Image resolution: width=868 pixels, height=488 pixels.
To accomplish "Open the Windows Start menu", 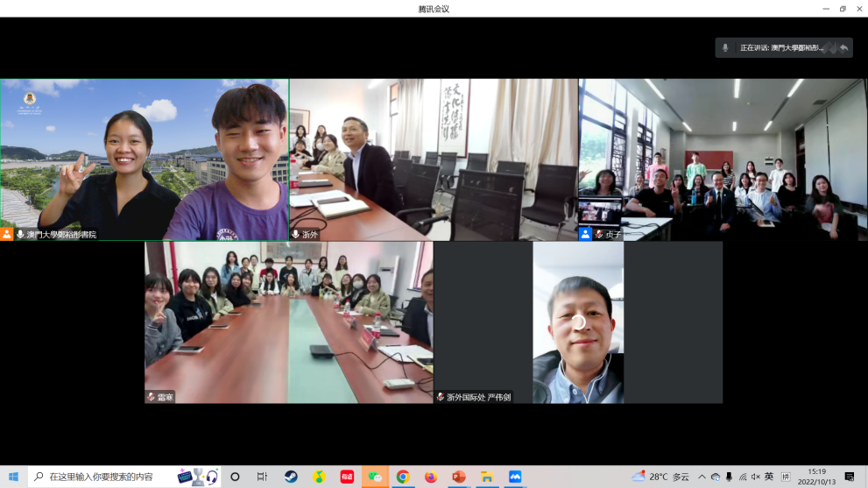I will [x=13, y=477].
